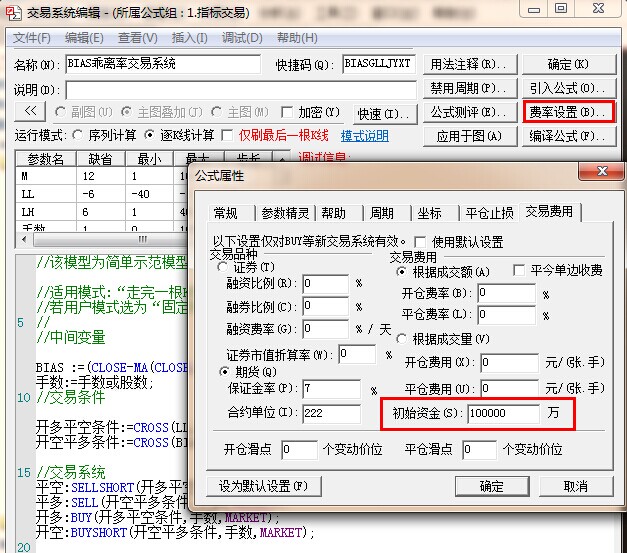Select the 证券(T) radio button
Viewport: 627px width, 553px height.
225,267
